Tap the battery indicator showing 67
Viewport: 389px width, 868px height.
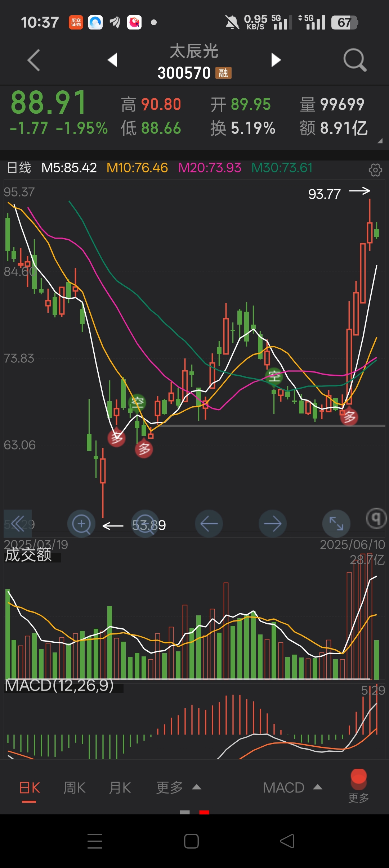tap(345, 22)
